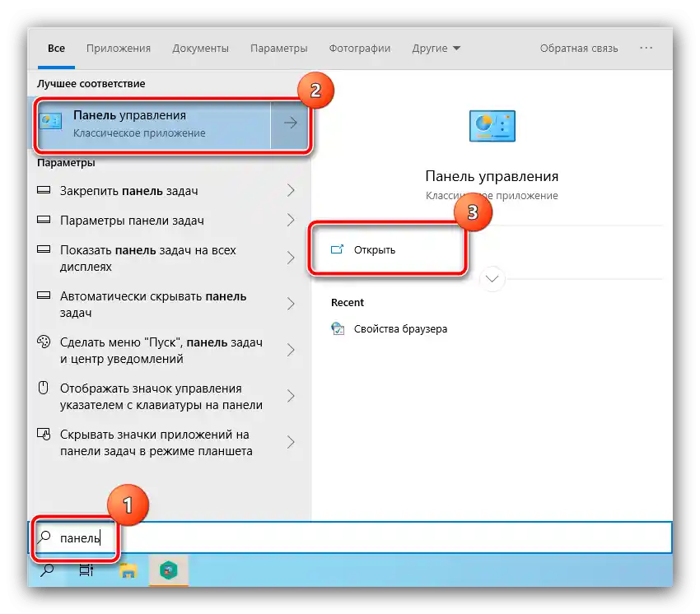Click taskbar icon beside Закрепить панель задач

pos(44,190)
